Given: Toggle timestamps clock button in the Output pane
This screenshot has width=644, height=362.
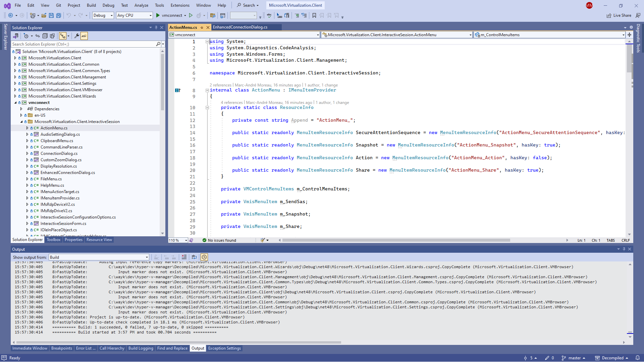Looking at the screenshot, I should point(204,257).
